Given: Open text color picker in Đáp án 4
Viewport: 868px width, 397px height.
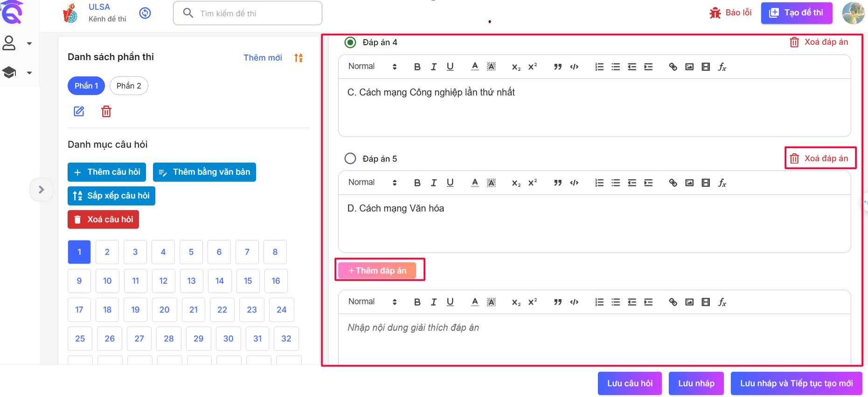Looking at the screenshot, I should tap(475, 67).
